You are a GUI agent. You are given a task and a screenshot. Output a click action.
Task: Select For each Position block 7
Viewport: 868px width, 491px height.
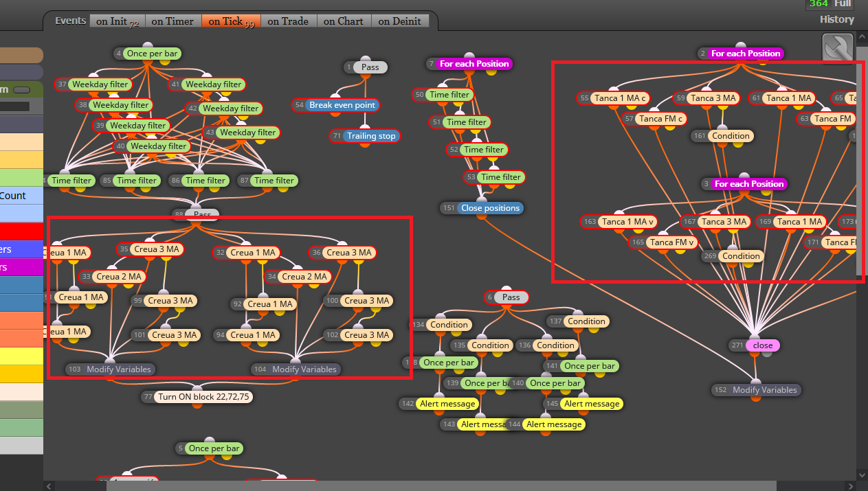click(x=469, y=64)
